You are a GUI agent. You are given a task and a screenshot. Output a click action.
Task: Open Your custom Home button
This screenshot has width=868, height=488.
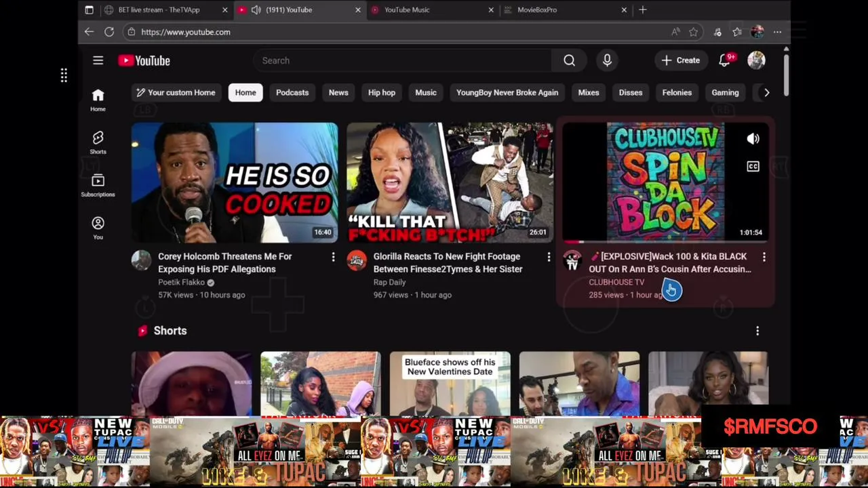coord(176,93)
